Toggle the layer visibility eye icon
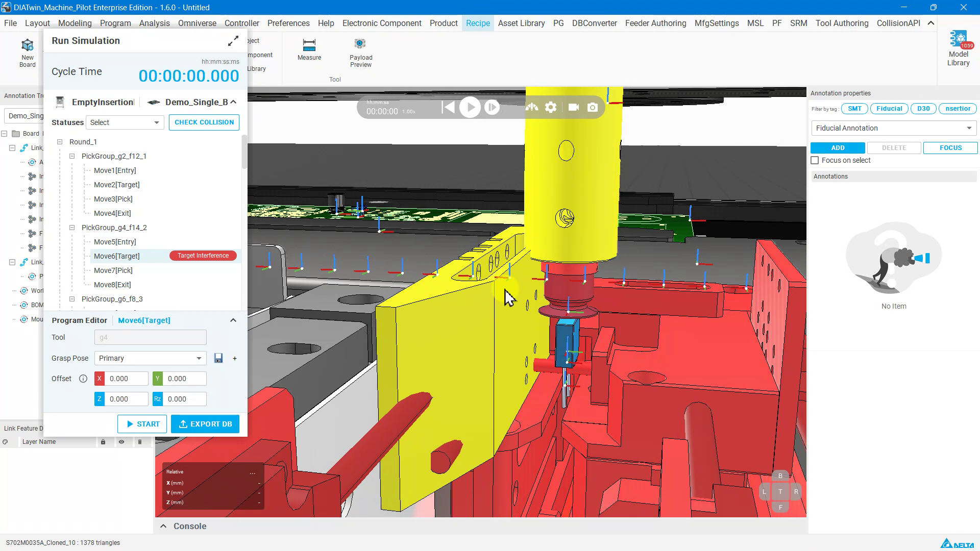 point(121,442)
